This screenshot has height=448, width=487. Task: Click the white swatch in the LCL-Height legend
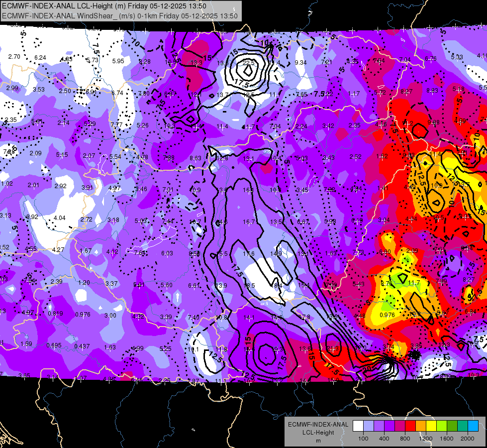pyautogui.click(x=358, y=426)
